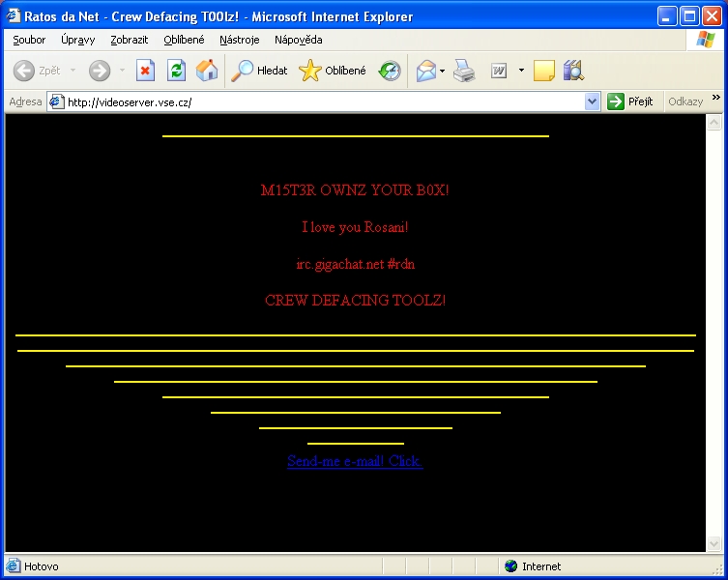Open the Soubor menu

pos(29,40)
